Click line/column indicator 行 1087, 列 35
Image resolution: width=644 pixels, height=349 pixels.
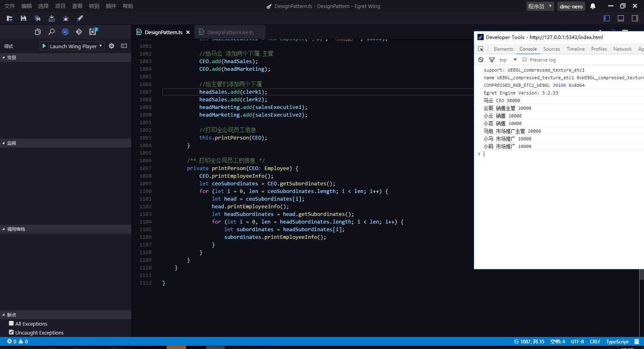[x=529, y=341]
